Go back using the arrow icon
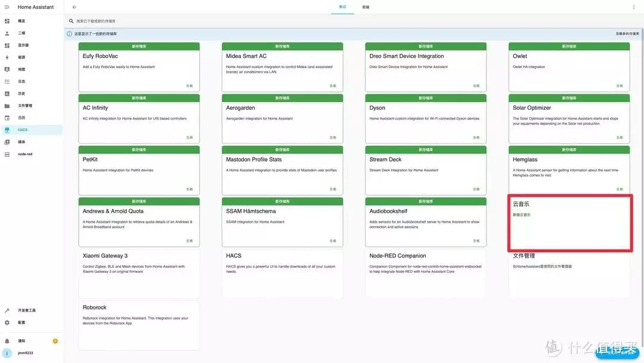Screen dimensions: 644x363 pos(75,7)
